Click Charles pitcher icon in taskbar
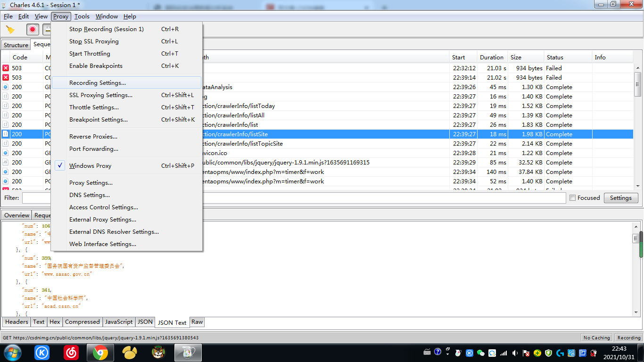 pos(188,353)
